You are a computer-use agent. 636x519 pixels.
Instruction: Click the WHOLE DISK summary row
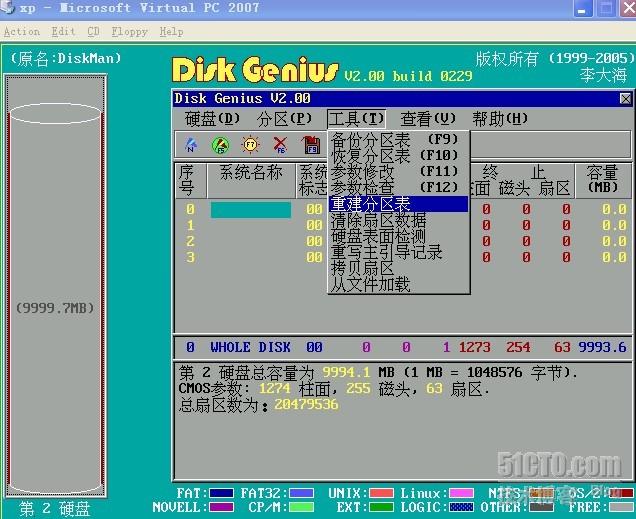[x=403, y=347]
